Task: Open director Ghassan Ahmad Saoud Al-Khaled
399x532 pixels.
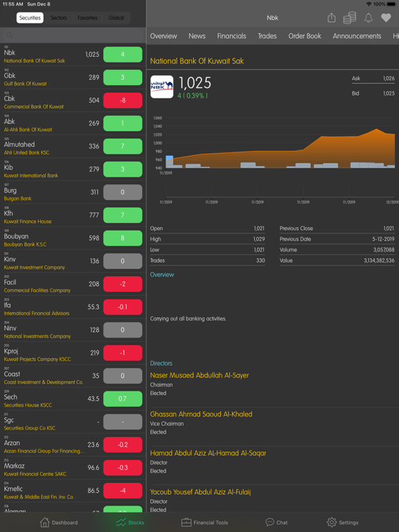Action: coord(201,414)
